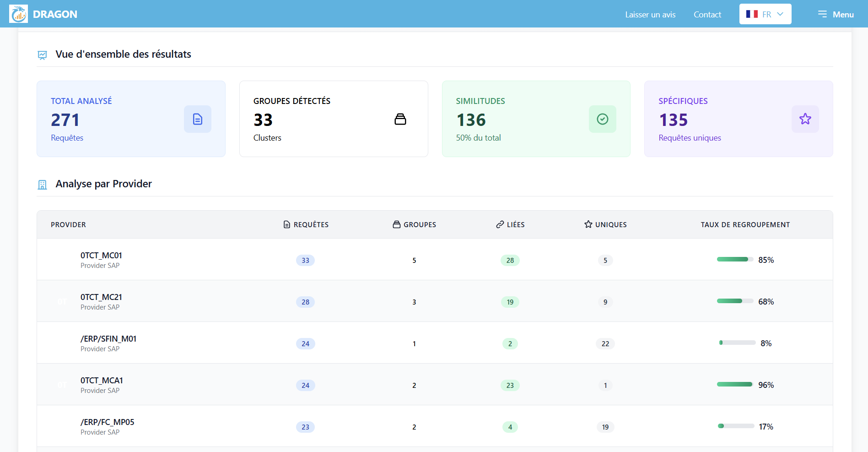
Task: Click the chart icon beside Vue d'ensemble
Action: tap(42, 55)
